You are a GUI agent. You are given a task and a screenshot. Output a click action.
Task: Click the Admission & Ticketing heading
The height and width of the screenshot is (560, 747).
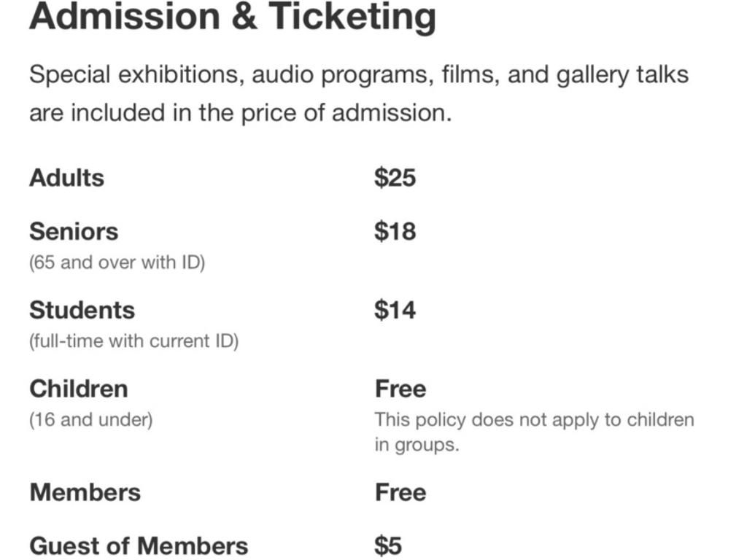(232, 16)
